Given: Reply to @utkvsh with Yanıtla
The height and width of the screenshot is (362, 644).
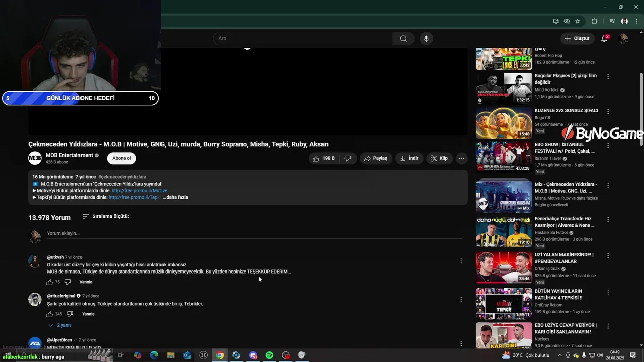Looking at the screenshot, I should tap(86, 282).
